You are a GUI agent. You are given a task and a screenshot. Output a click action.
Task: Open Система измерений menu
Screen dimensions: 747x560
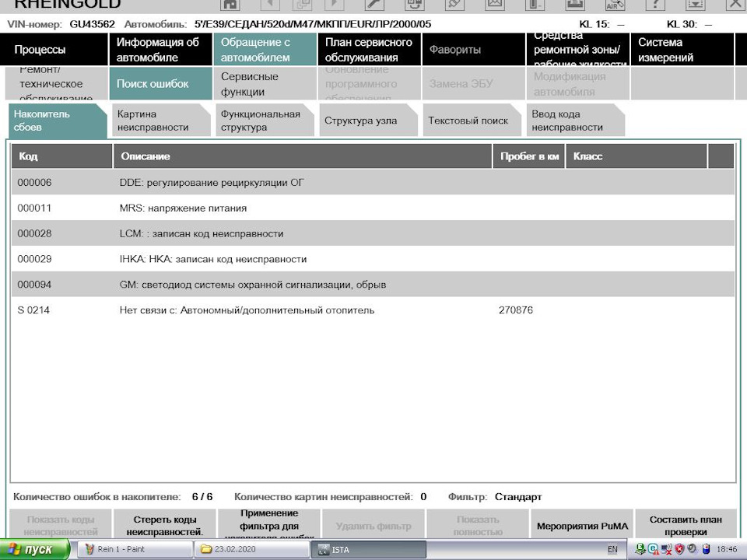(x=682, y=50)
